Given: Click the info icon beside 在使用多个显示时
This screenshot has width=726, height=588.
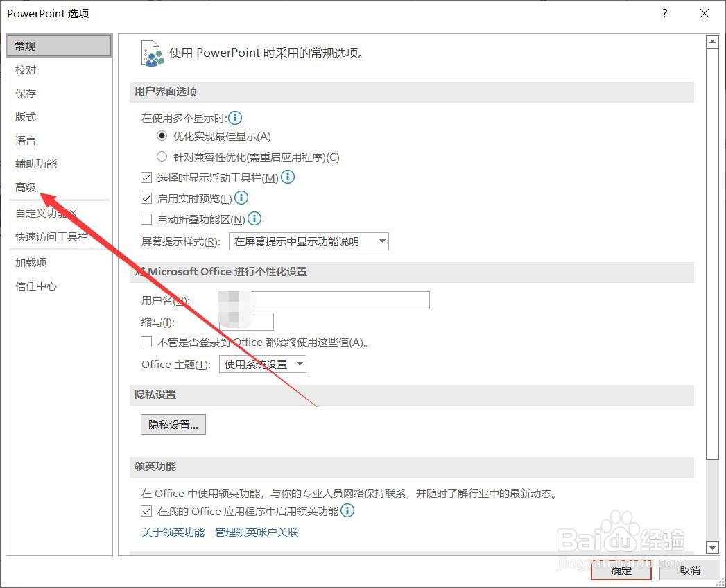Looking at the screenshot, I should click(x=235, y=118).
